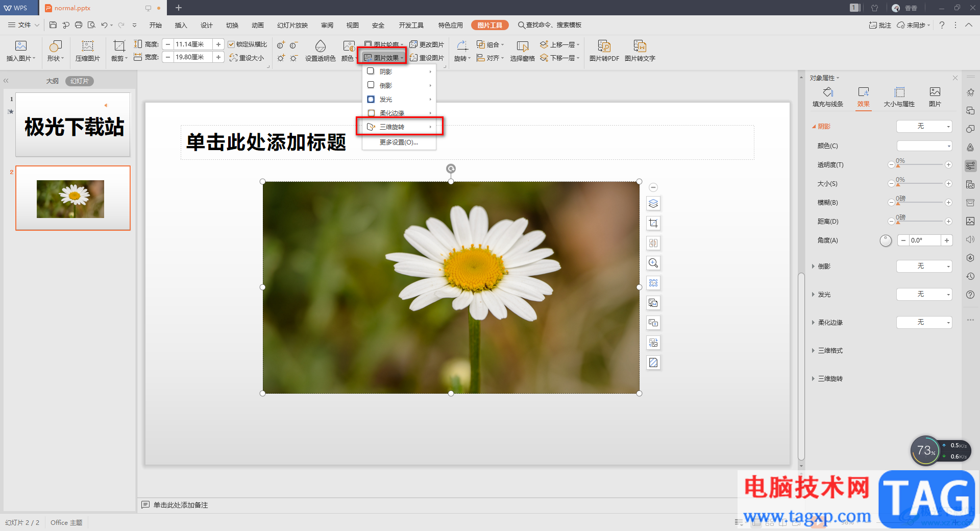
Task: Click Reset Size (重设大小) button
Action: pos(247,58)
